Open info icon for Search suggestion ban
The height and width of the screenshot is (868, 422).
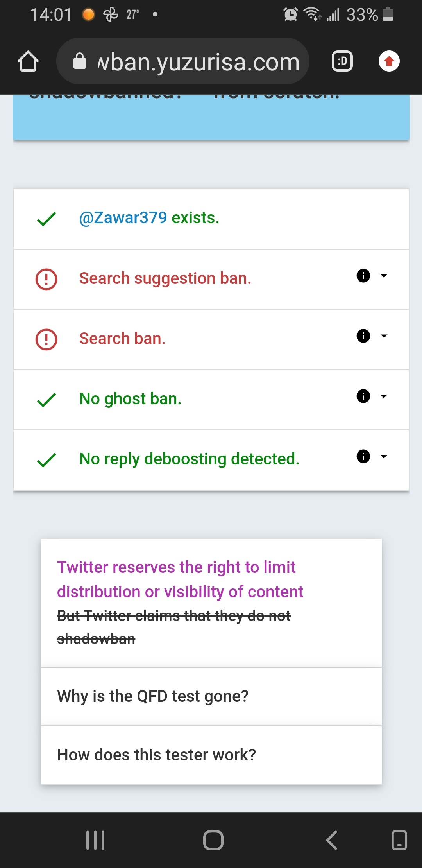coord(363,276)
